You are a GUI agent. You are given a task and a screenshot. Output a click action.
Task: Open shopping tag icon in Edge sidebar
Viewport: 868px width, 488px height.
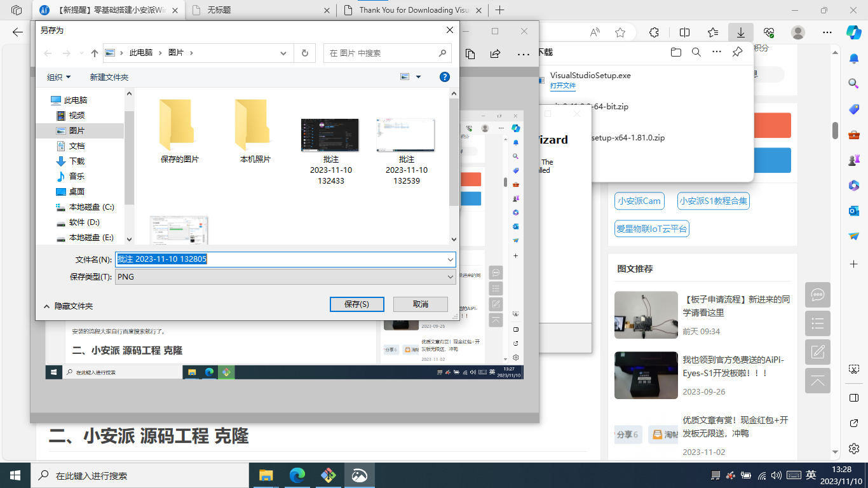click(854, 109)
